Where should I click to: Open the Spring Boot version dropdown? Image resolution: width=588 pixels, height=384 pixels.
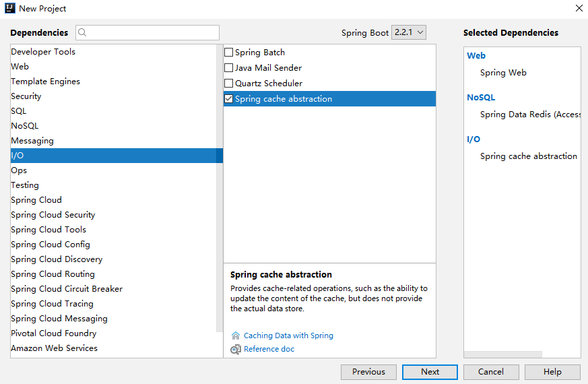(x=408, y=32)
